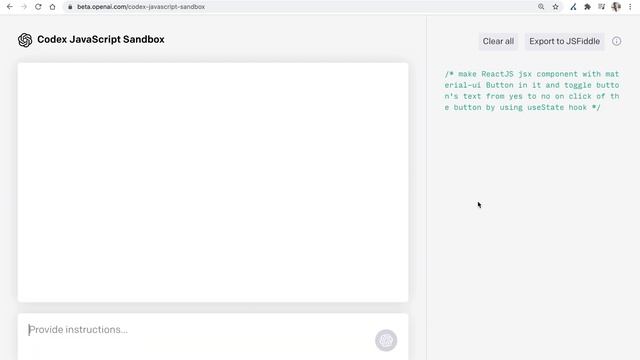Click the generated code comment text

point(532,91)
